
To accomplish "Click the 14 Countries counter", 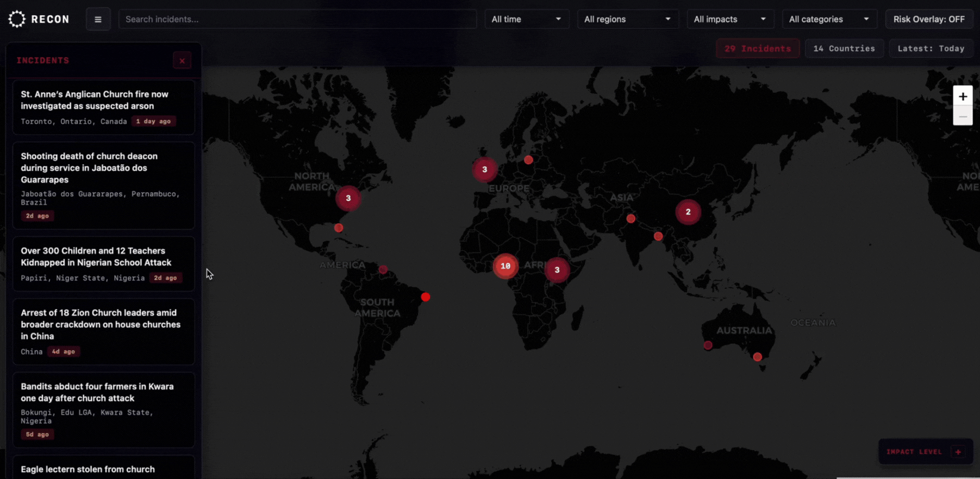I will pyautogui.click(x=844, y=48).
